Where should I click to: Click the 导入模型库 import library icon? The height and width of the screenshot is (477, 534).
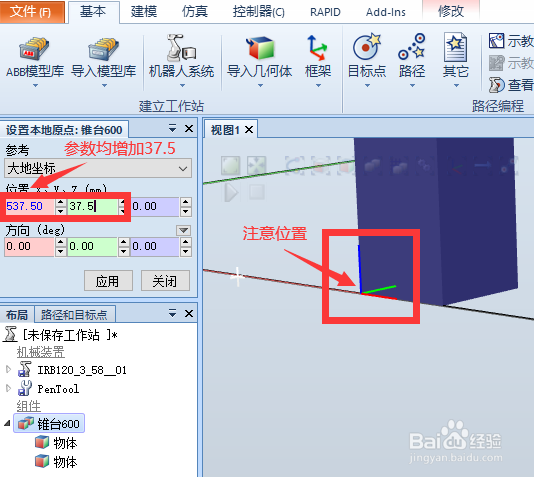click(104, 49)
